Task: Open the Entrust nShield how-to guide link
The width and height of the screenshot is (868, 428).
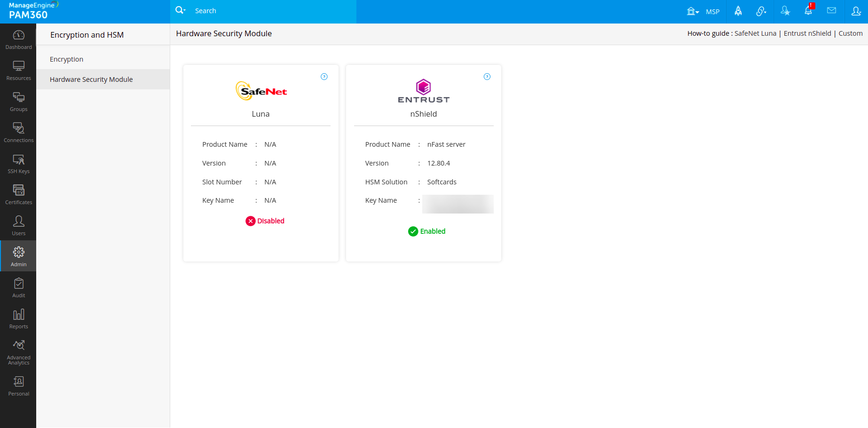Action: 807,33
